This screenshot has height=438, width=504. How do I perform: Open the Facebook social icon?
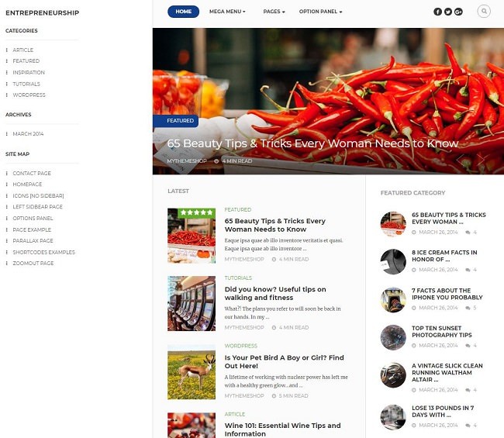[437, 12]
